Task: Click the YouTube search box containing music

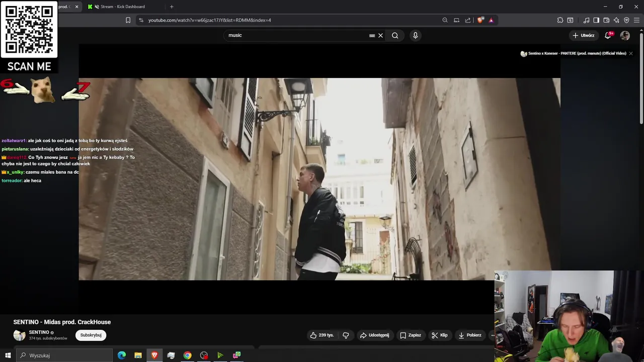Action: click(297, 35)
